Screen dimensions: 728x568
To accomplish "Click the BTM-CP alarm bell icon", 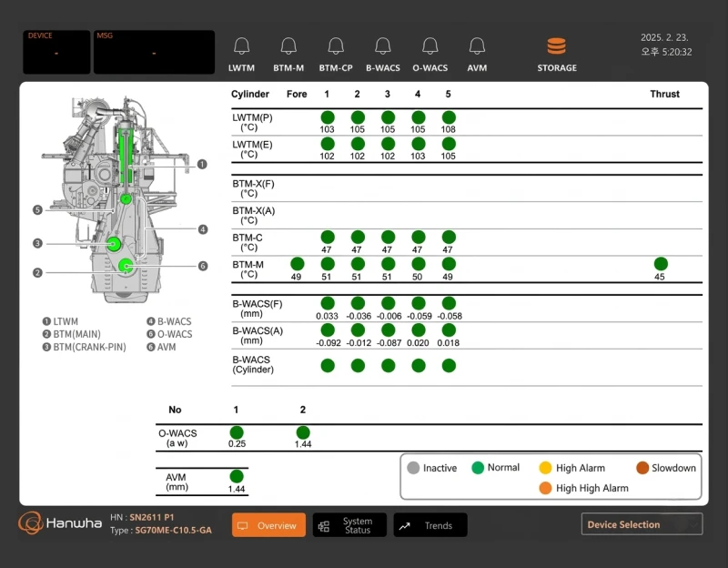I will 336,46.
